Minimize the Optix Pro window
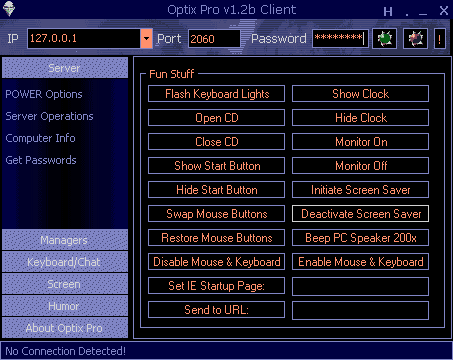The height and width of the screenshot is (360, 453). pos(423,14)
